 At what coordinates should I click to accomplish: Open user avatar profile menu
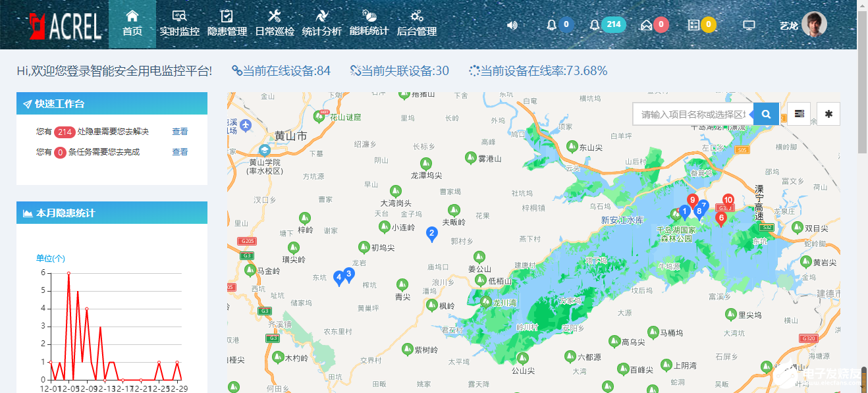coord(814,25)
